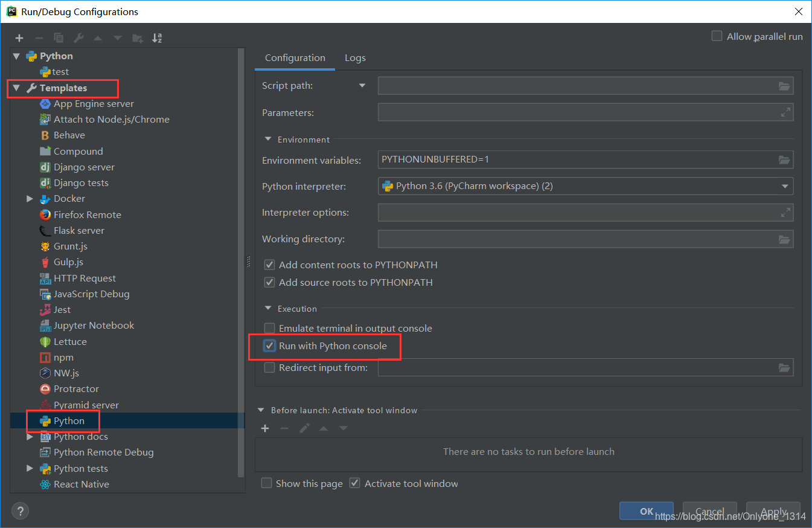Click the Sort Configurations alphabetically icon
The image size is (812, 528).
tap(157, 38)
